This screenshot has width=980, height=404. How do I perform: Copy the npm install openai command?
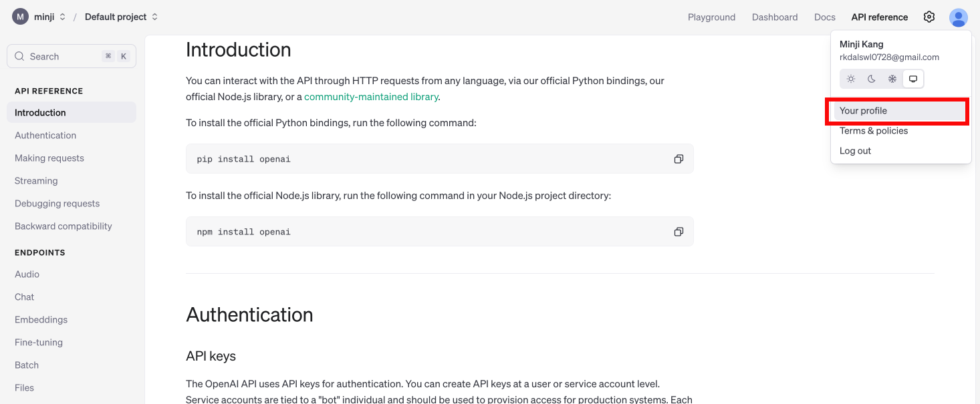point(679,232)
